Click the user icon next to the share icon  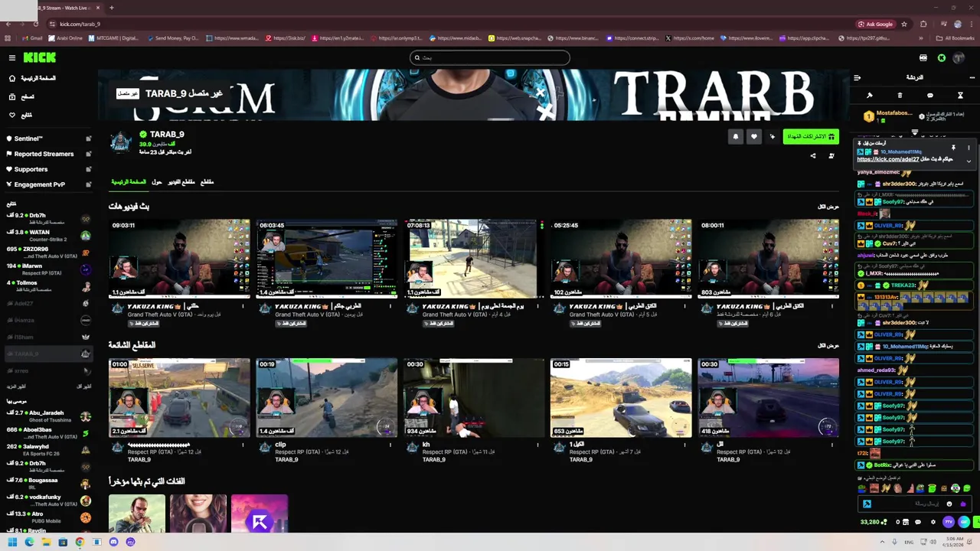(831, 156)
